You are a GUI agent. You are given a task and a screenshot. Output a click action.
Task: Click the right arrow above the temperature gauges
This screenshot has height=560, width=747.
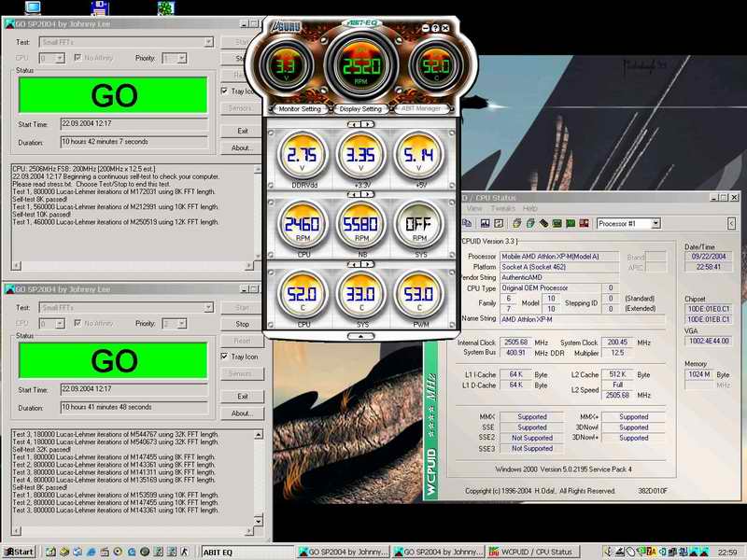point(367,264)
